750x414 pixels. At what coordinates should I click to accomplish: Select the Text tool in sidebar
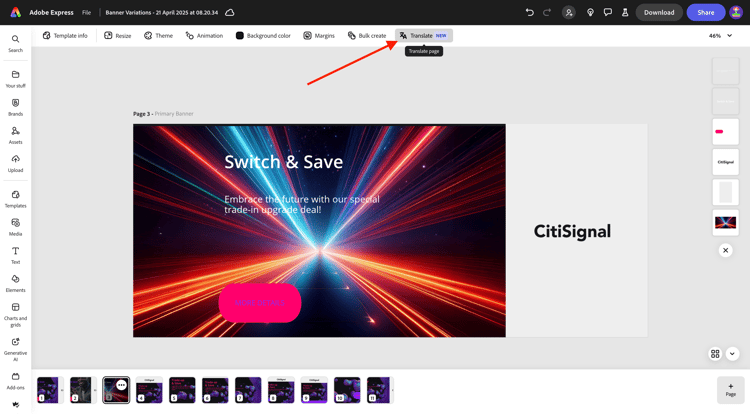click(15, 255)
